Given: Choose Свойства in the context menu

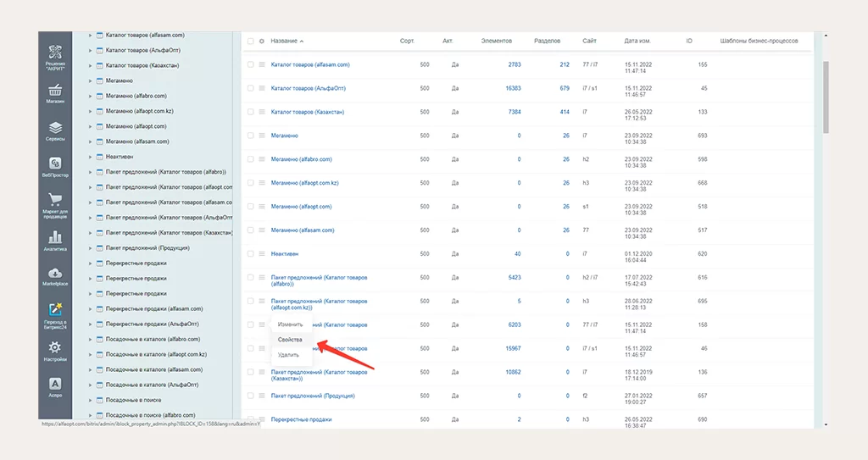Looking at the screenshot, I should (290, 340).
